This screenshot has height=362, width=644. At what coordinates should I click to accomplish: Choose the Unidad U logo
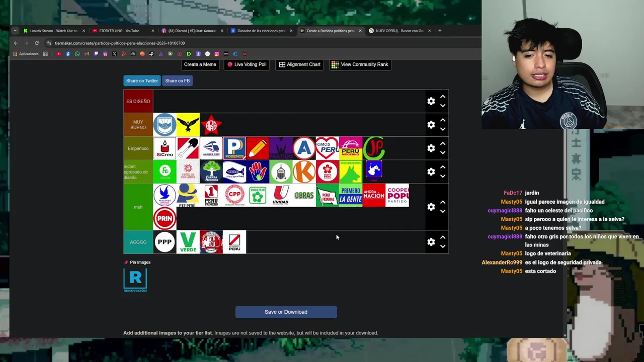[281, 195]
